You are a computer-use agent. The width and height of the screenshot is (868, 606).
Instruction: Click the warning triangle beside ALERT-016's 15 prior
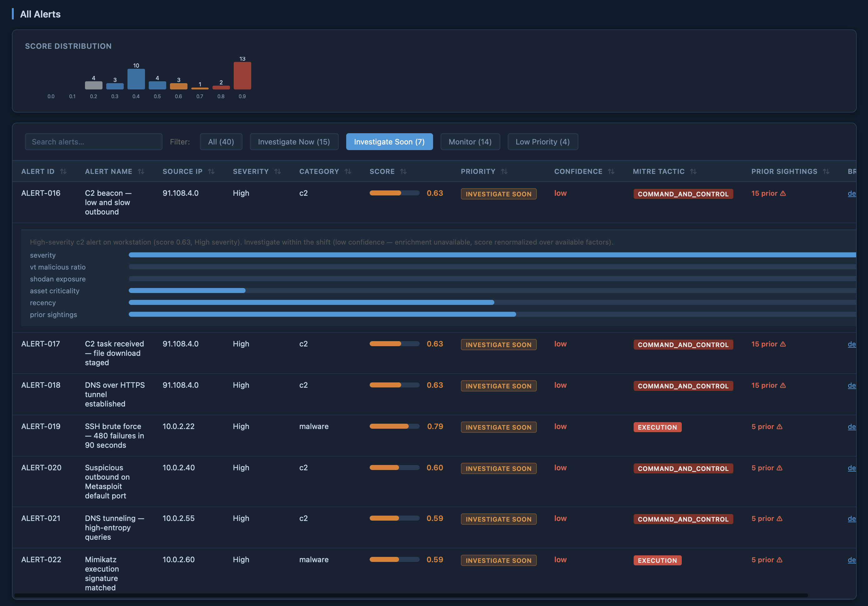click(x=783, y=193)
